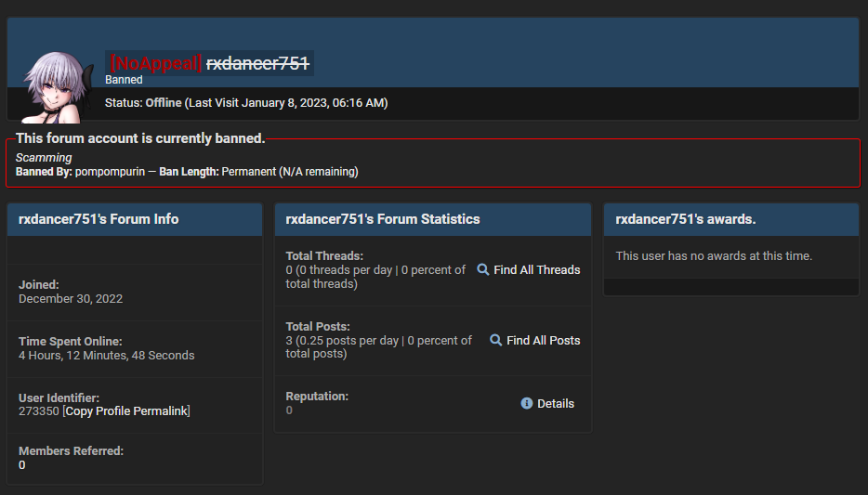Click the rxdancer751 profile avatar image
The height and width of the screenshot is (495, 868).
(57, 86)
